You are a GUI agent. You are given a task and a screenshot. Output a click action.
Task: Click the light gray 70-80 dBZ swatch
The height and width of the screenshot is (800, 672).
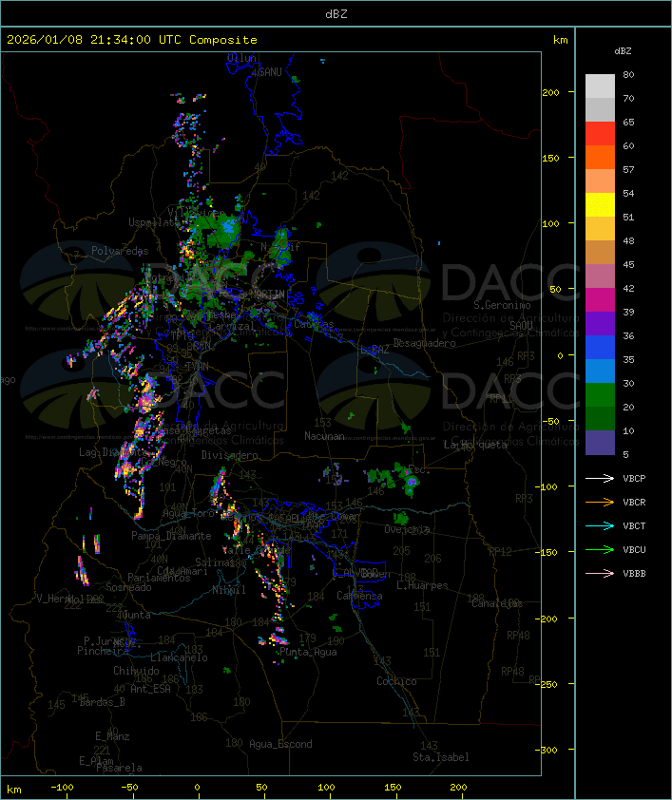600,86
